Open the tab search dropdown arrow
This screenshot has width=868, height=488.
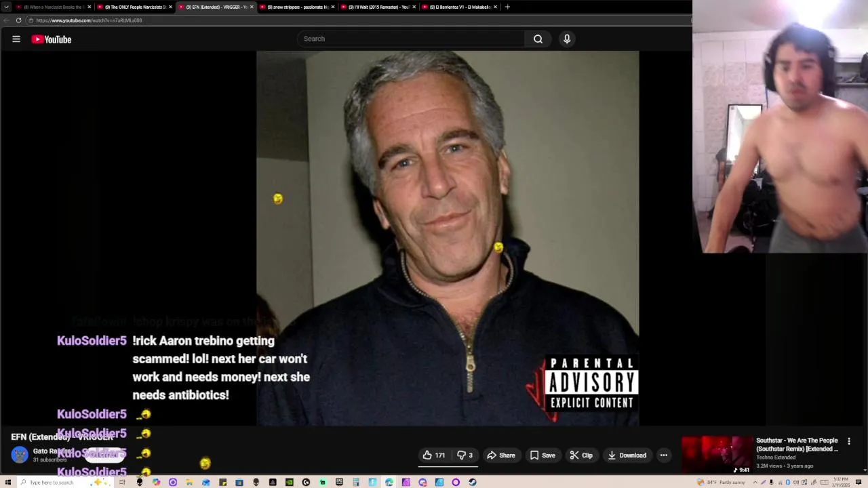6,7
